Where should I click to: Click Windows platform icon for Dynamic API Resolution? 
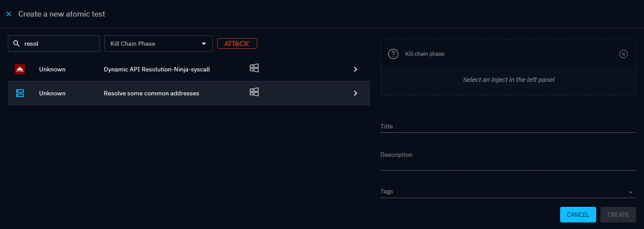click(254, 68)
